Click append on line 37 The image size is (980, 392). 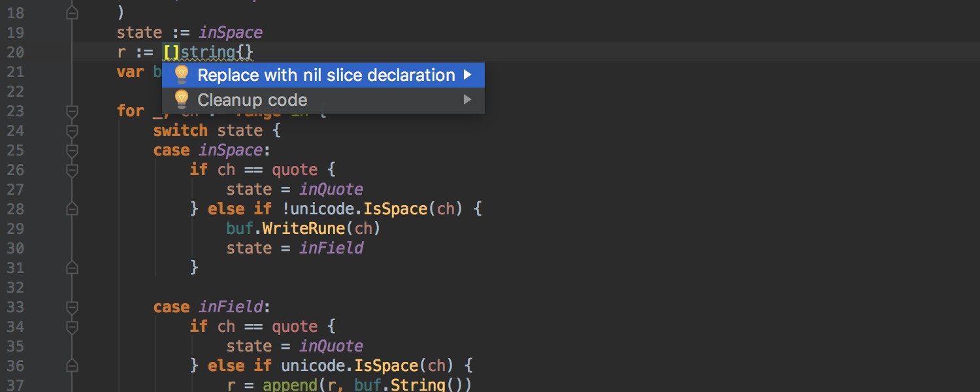tap(290, 385)
